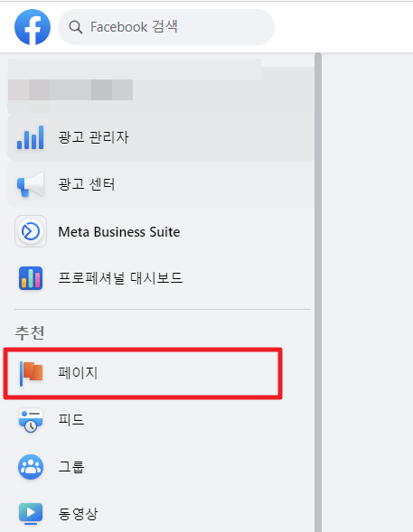Open the 피드 menu label
Viewport: 413px width, 532px height.
click(x=70, y=420)
